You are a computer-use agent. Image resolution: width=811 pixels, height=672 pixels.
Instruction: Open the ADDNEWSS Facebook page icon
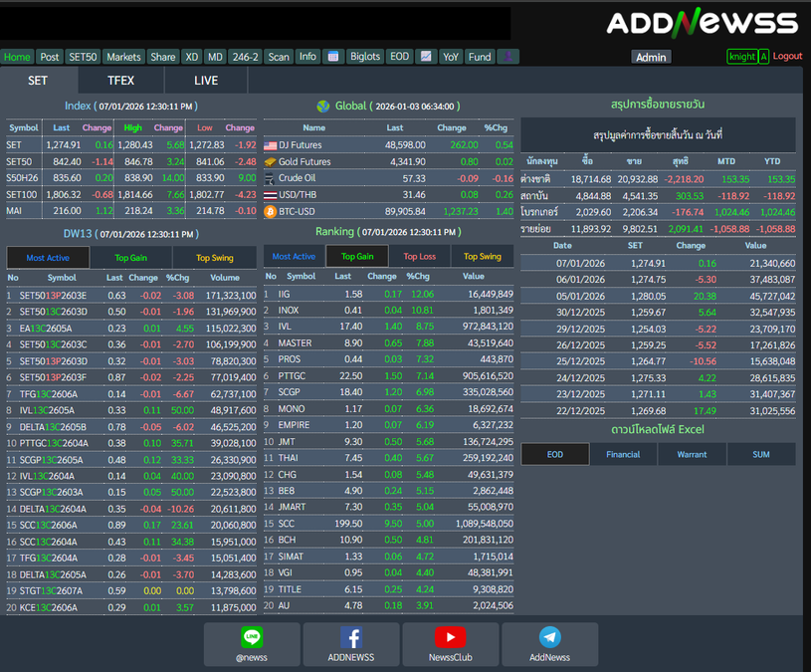(350, 638)
